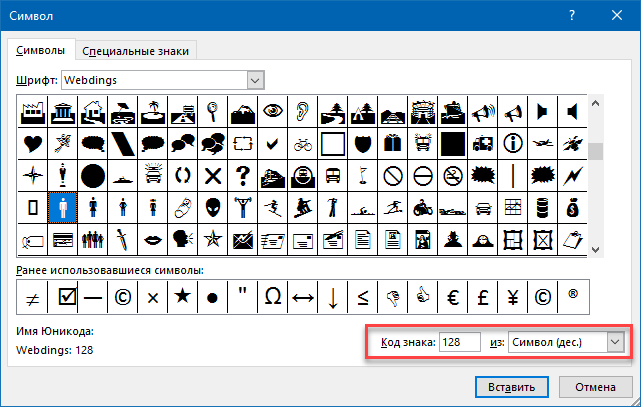Pick checked box from recently used symbols

(67, 297)
